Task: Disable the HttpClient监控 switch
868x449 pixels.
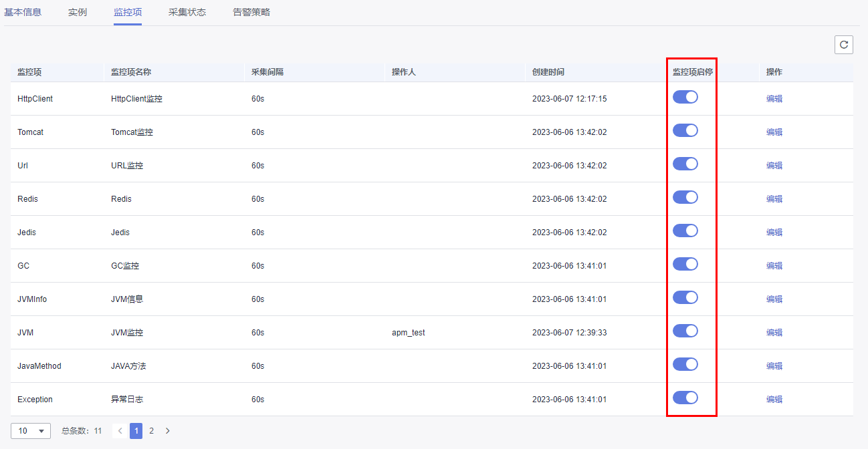Action: pos(685,97)
